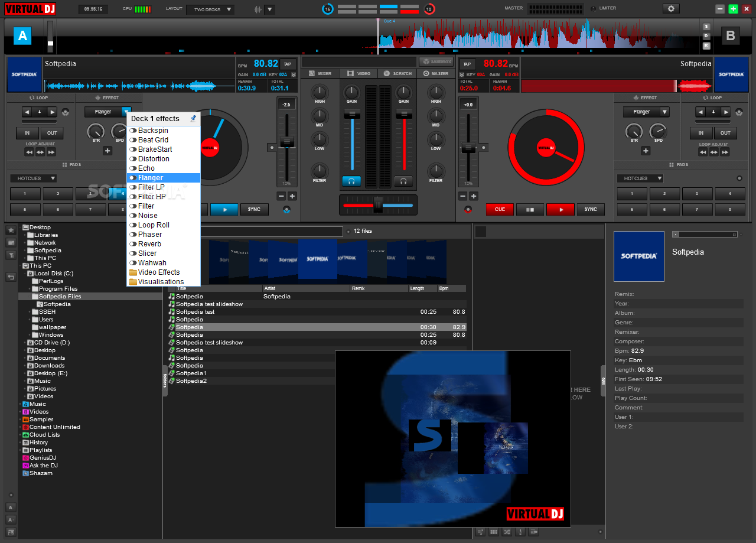Viewport: 756px width, 543px height.
Task: Expand the Cloud Lists tree node
Action: [20, 435]
